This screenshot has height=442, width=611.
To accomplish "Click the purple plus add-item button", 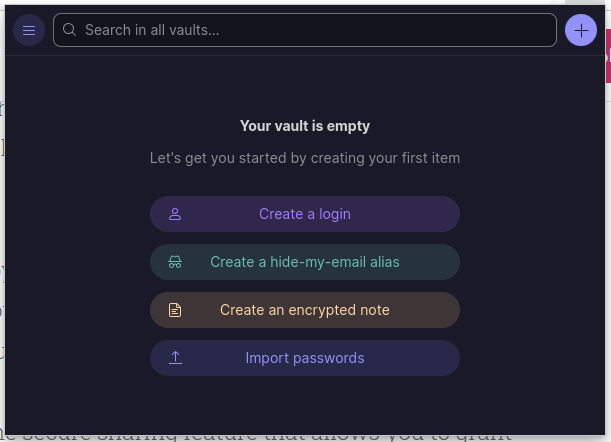I will (x=581, y=30).
